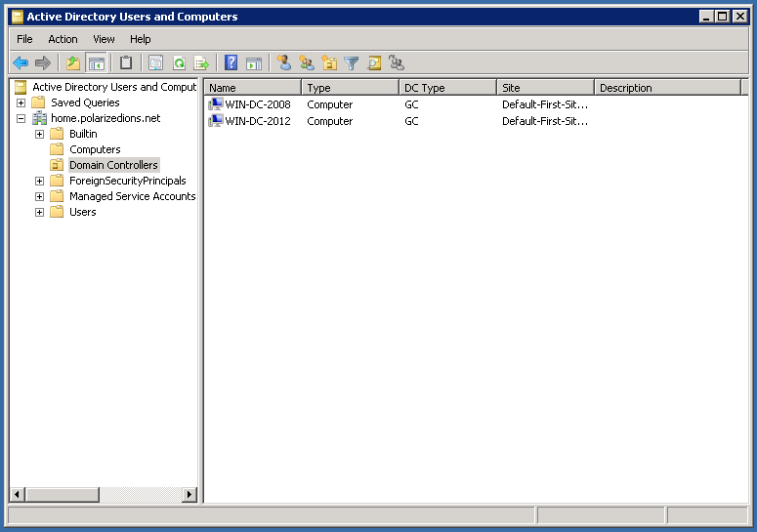This screenshot has height=532, width=757.
Task: Click the Export List toolbar icon
Action: pyautogui.click(x=201, y=63)
